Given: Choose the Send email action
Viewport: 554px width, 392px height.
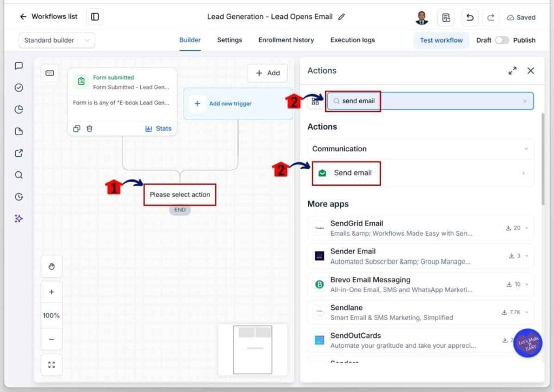Looking at the screenshot, I should click(420, 172).
